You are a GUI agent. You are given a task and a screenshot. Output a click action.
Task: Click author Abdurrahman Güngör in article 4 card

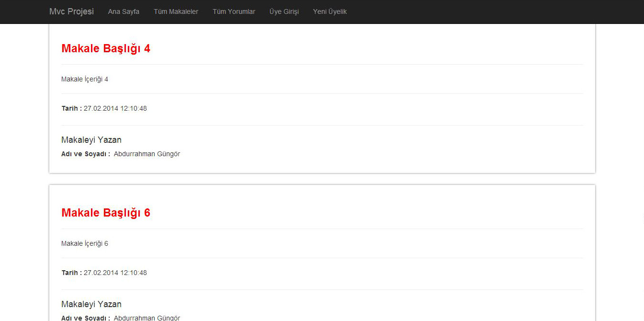point(147,154)
